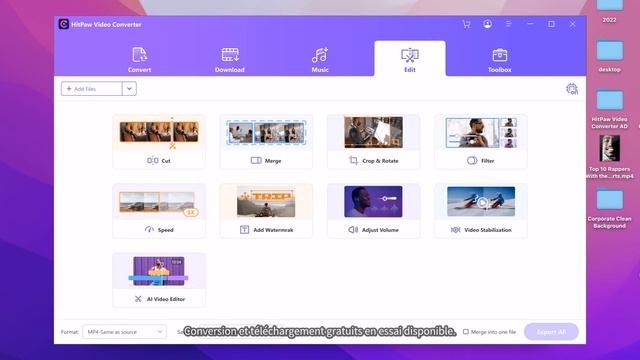
Task: Open the hamburger menu in title bar
Action: (509, 24)
